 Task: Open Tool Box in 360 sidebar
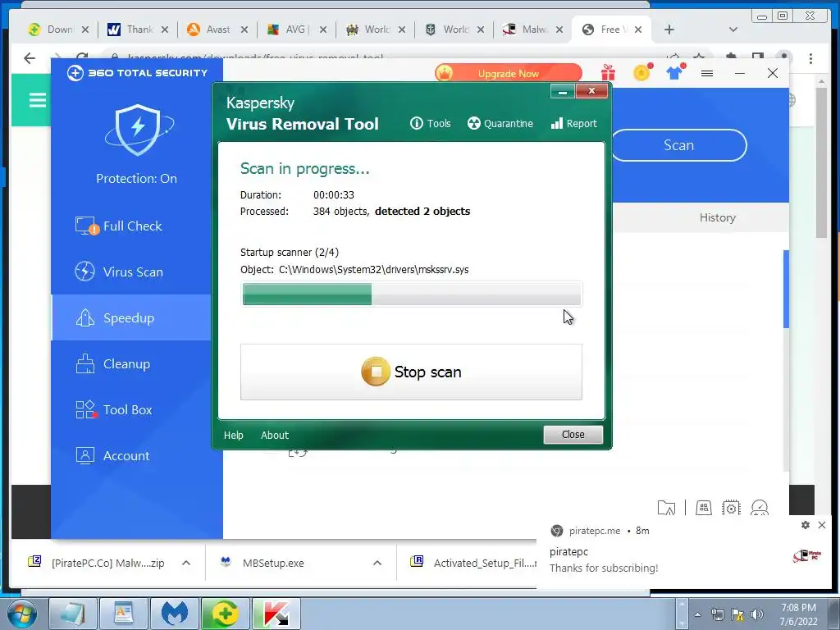[x=132, y=410]
